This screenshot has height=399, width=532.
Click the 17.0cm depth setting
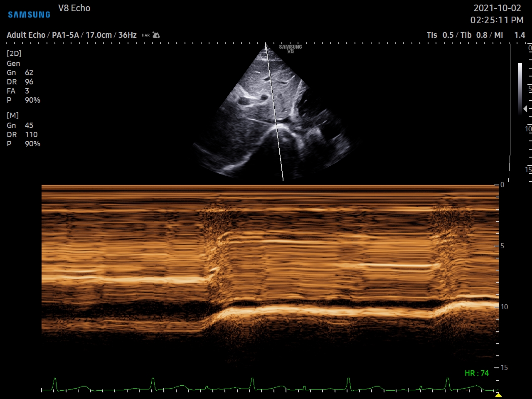click(x=99, y=35)
